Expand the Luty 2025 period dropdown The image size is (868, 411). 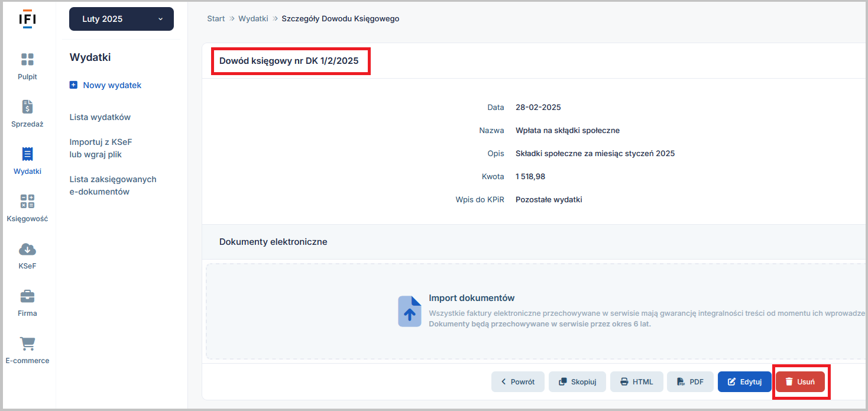(121, 19)
